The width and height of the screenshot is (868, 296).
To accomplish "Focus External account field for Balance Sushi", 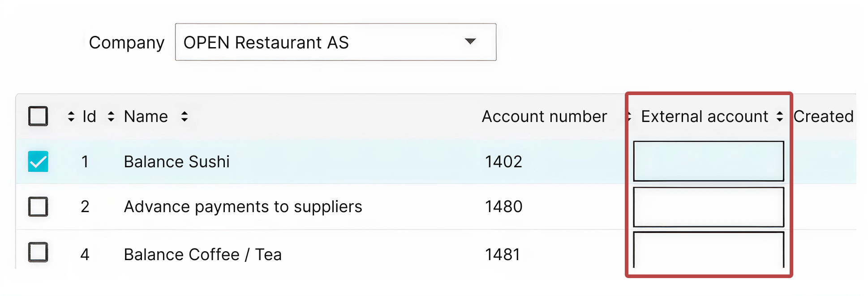I will 708,161.
